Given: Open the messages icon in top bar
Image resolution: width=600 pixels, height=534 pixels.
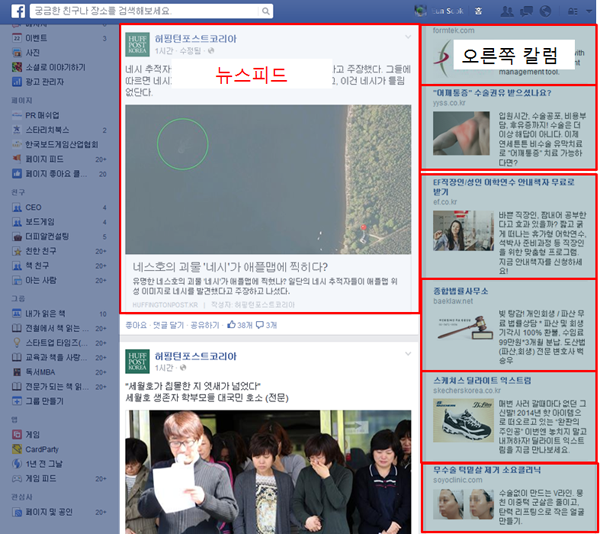Looking at the screenshot, I should coord(527,11).
